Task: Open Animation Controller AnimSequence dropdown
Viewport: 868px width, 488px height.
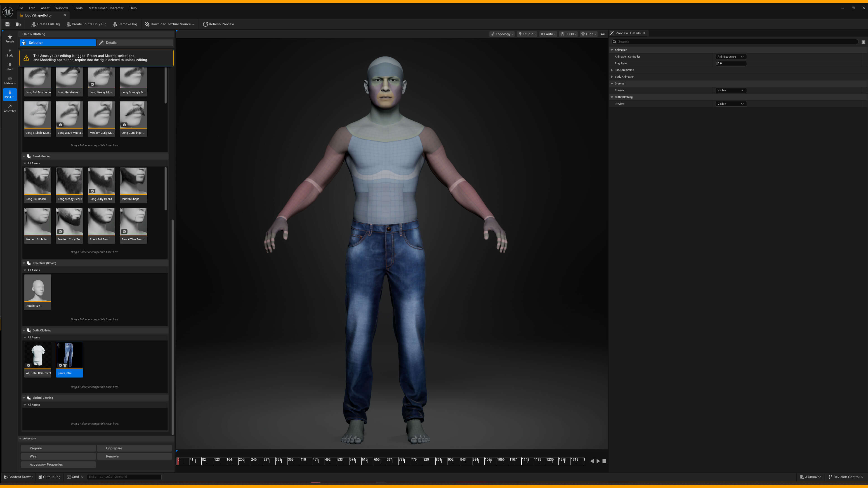Action: [x=731, y=56]
